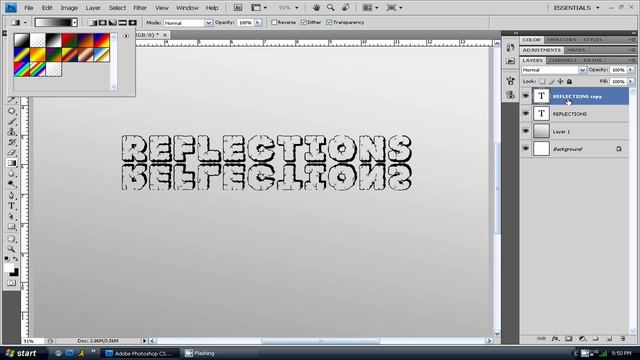Select the Hand tool in application bar
Screen dimensions: 640x360
316,8
